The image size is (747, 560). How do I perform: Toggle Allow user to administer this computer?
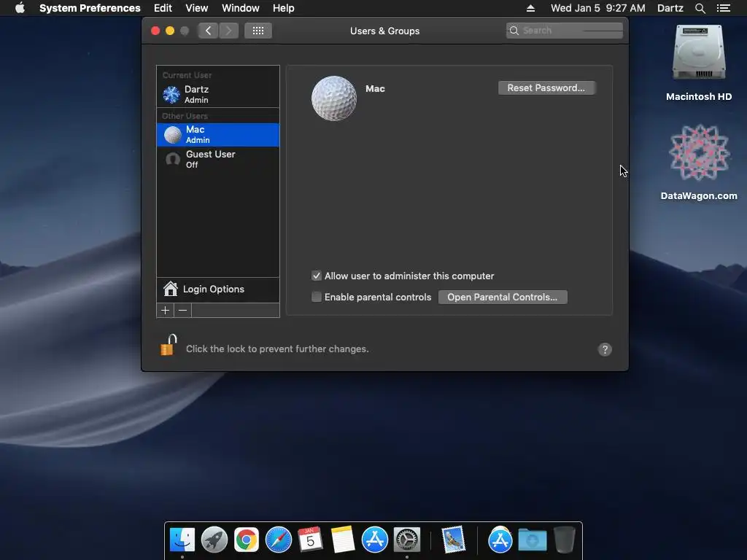coord(317,276)
